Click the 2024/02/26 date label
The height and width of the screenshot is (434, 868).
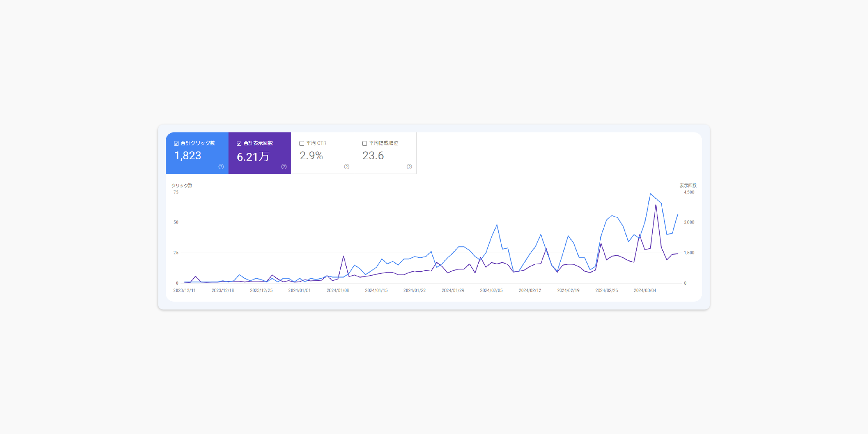pos(607,290)
